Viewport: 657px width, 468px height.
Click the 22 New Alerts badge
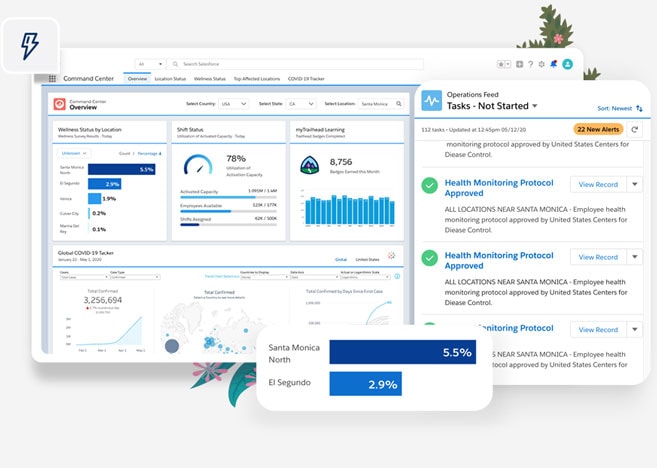click(x=598, y=129)
